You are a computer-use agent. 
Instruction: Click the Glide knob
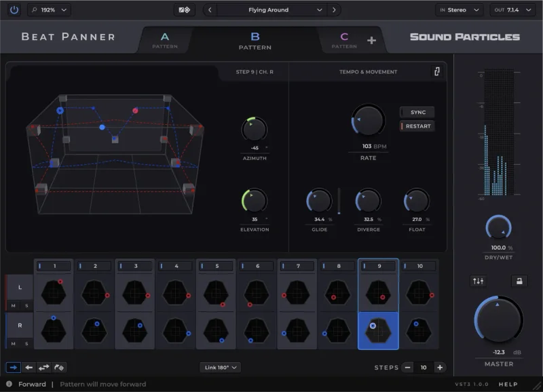319,200
